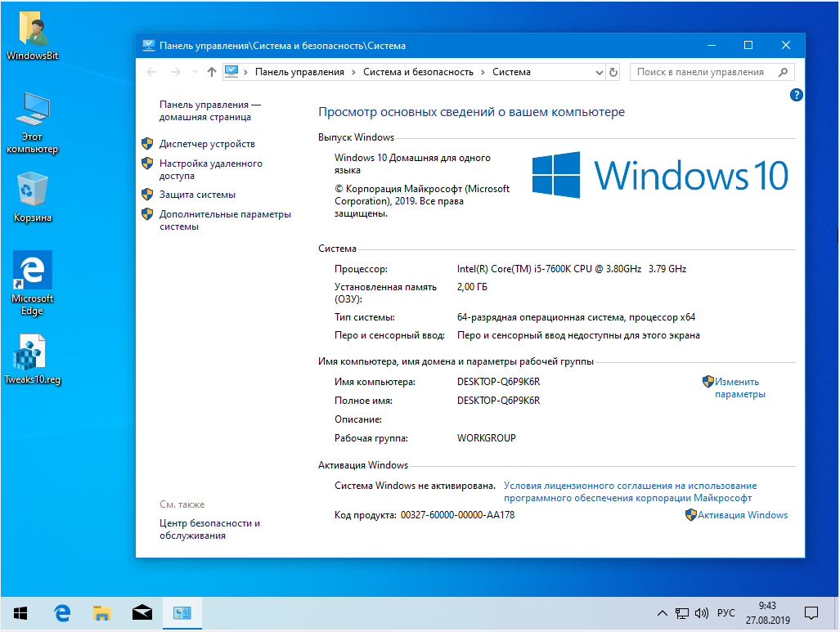The height and width of the screenshot is (632, 840).
Task: Go forward with the navigation arrow
Action: click(175, 72)
